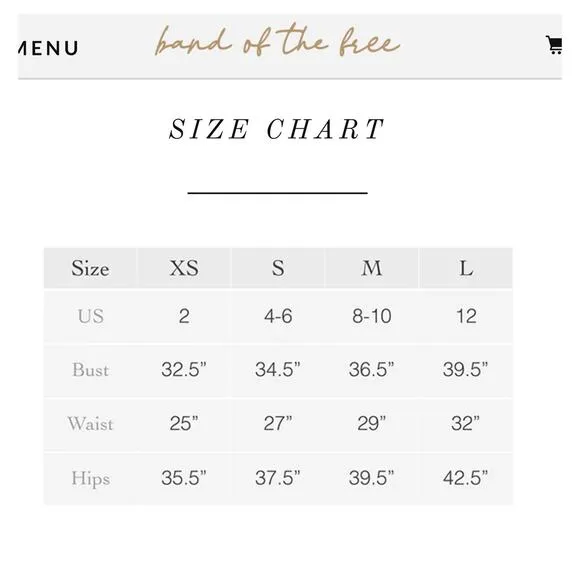Select the S size column header
The height and width of the screenshot is (580, 580).
pyautogui.click(x=278, y=268)
